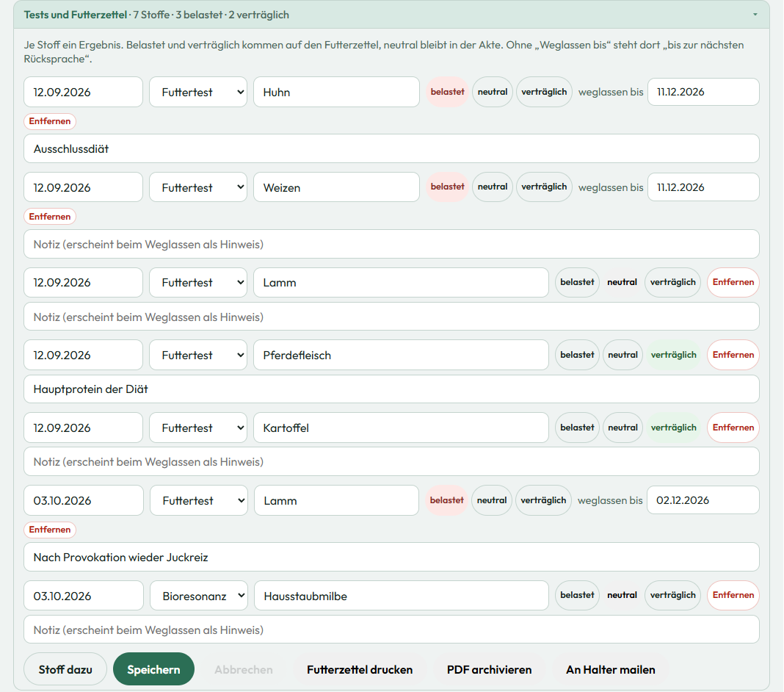
Task: Remove the Huhn entry
Action: pos(49,121)
